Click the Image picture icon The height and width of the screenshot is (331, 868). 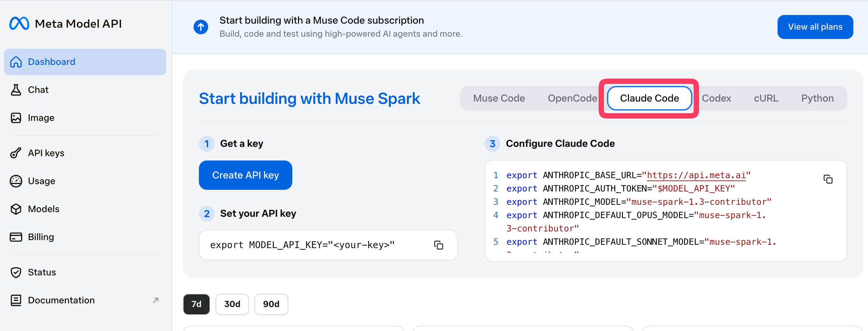[x=16, y=118]
